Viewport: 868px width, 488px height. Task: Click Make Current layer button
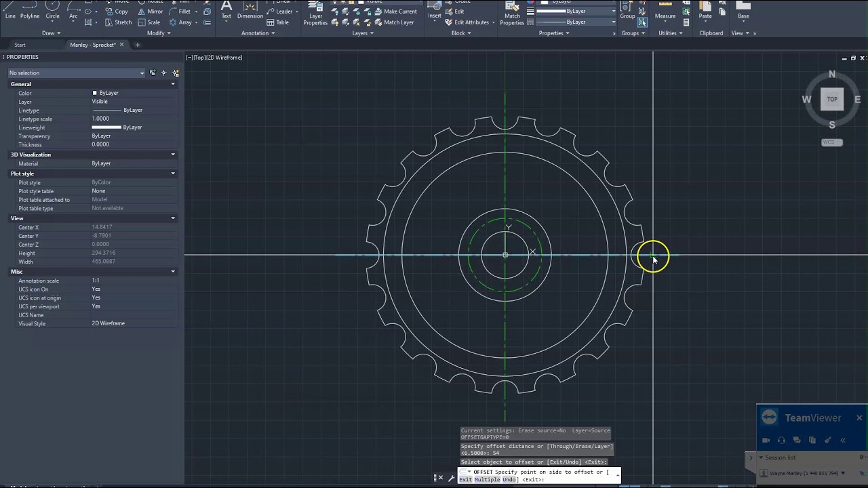click(395, 12)
